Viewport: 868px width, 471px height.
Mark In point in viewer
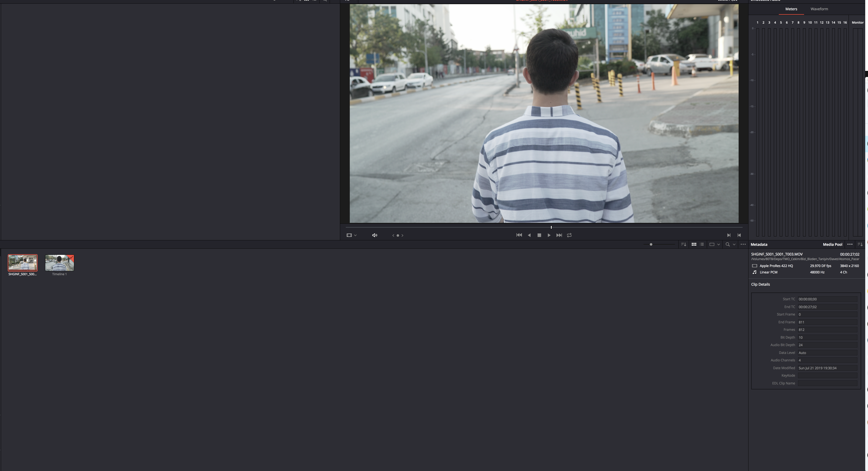coord(728,235)
